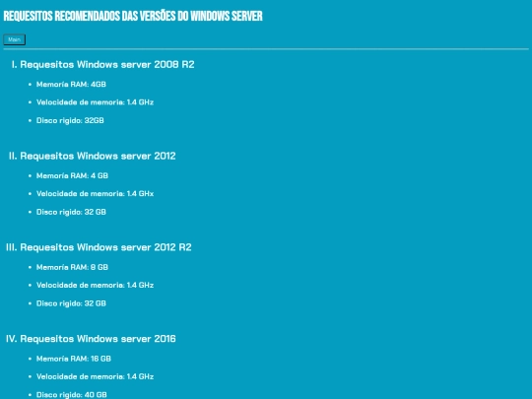Click 'Velocidade de memoria' line under server 2008 R2
The width and height of the screenshot is (532, 399).
95,102
